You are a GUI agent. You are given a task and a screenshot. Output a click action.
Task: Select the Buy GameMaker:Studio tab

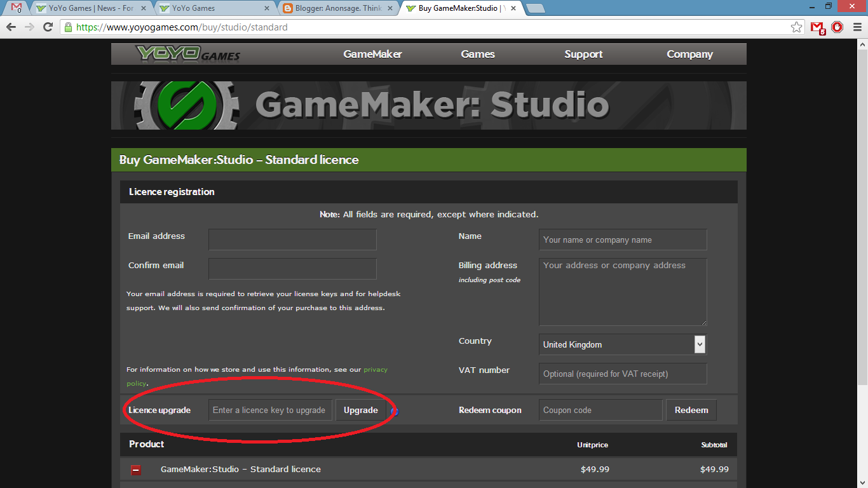point(463,8)
